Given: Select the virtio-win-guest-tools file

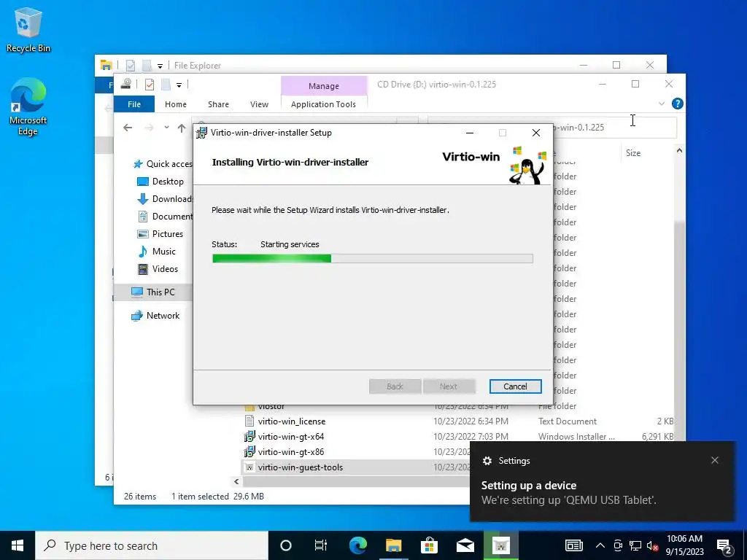Looking at the screenshot, I should (x=300, y=467).
